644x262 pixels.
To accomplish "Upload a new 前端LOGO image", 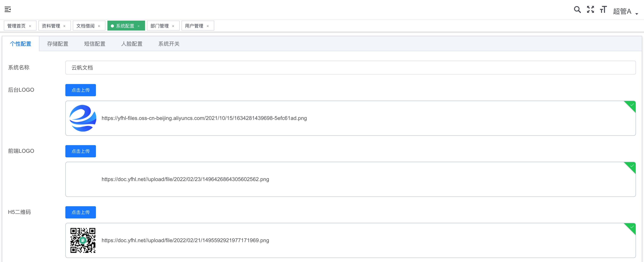I will [x=80, y=151].
